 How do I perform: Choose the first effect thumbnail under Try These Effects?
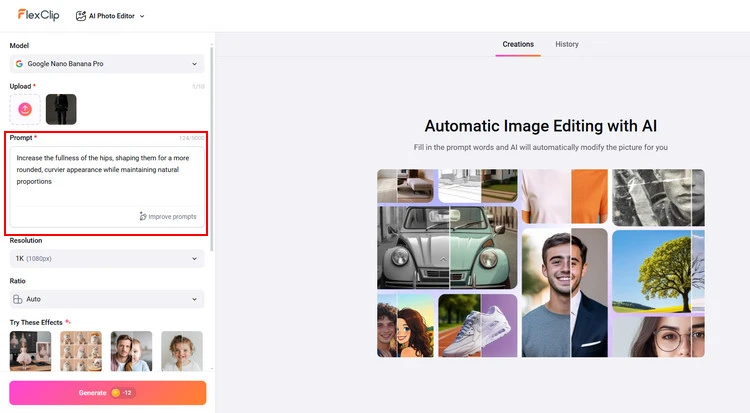click(x=30, y=351)
